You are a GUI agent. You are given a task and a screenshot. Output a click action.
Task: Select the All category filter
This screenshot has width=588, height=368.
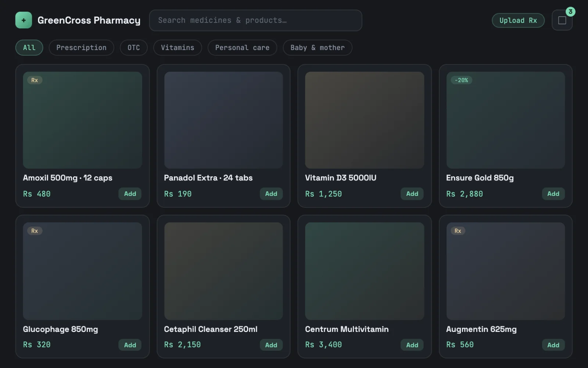pos(29,47)
